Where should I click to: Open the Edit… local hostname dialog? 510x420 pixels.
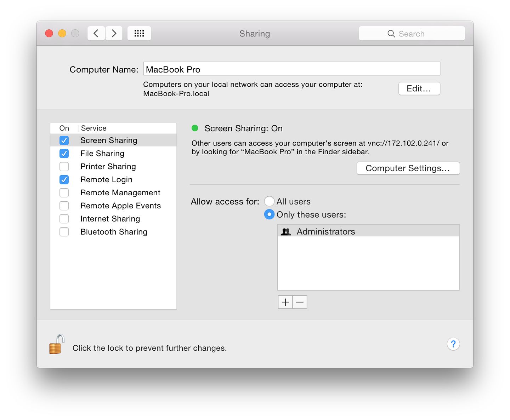click(419, 88)
